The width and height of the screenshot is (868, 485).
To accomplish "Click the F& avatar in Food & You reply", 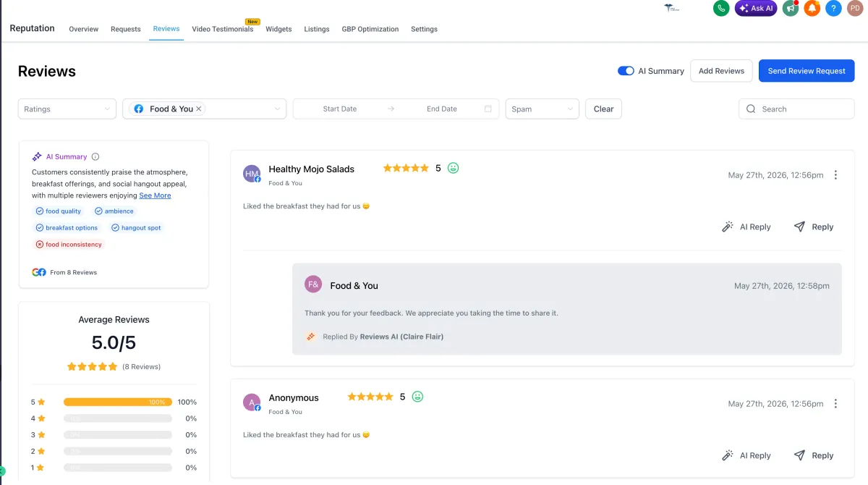I will click(313, 284).
